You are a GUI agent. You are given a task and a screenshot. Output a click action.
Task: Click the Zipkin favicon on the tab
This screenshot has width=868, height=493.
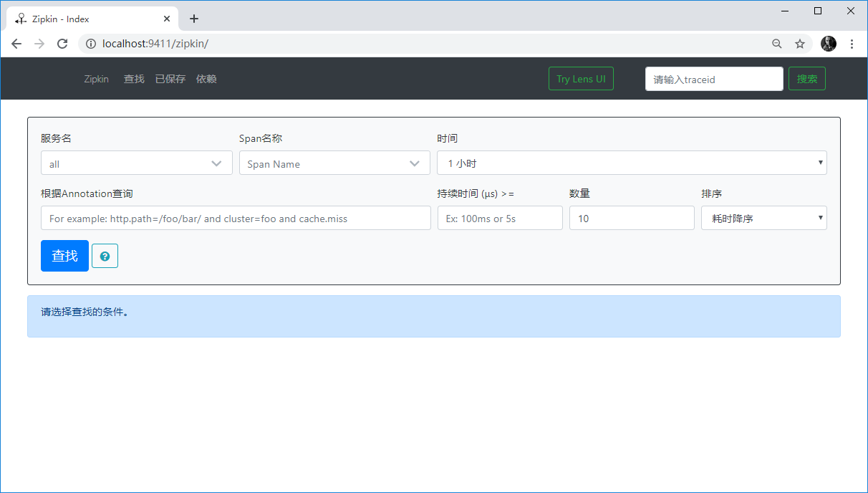20,19
